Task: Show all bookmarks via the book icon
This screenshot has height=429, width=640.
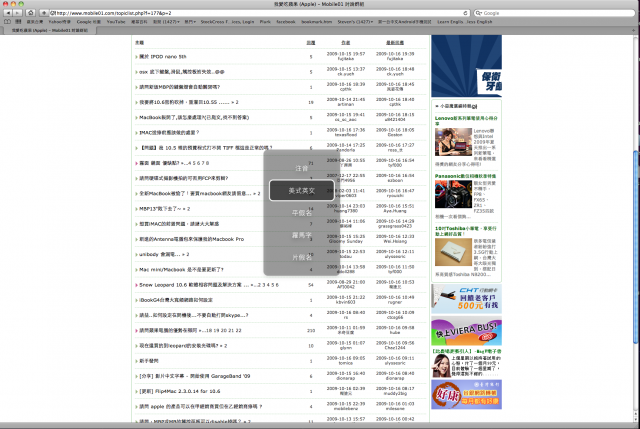Action: coord(7,22)
